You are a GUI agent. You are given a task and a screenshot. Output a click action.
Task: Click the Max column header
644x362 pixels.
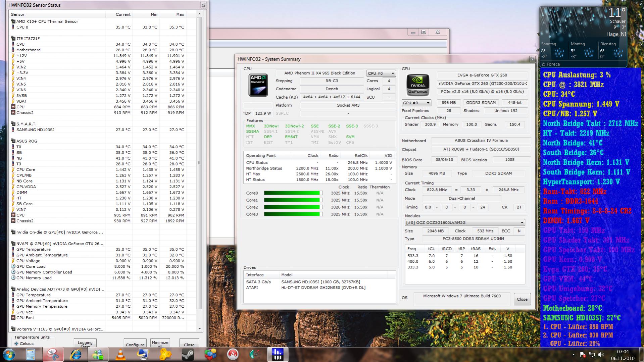coord(172,14)
